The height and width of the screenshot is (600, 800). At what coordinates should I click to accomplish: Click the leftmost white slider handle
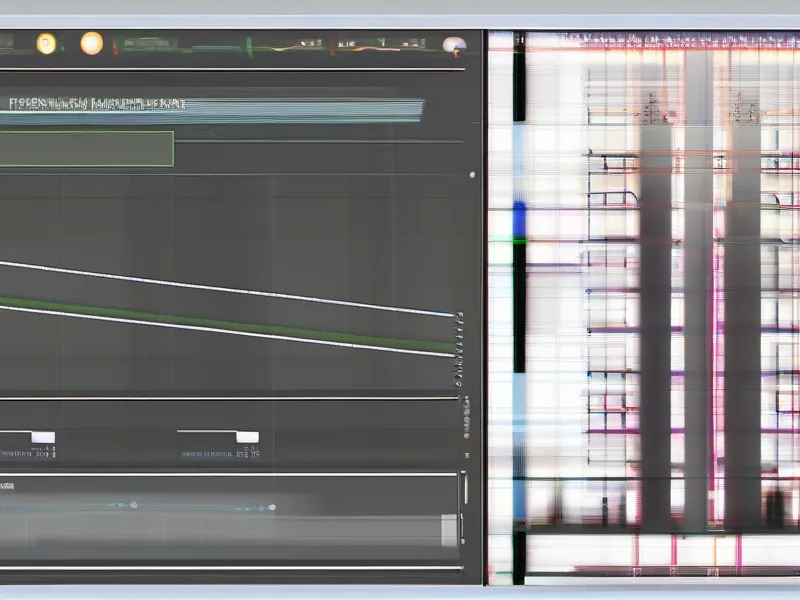coord(43,437)
